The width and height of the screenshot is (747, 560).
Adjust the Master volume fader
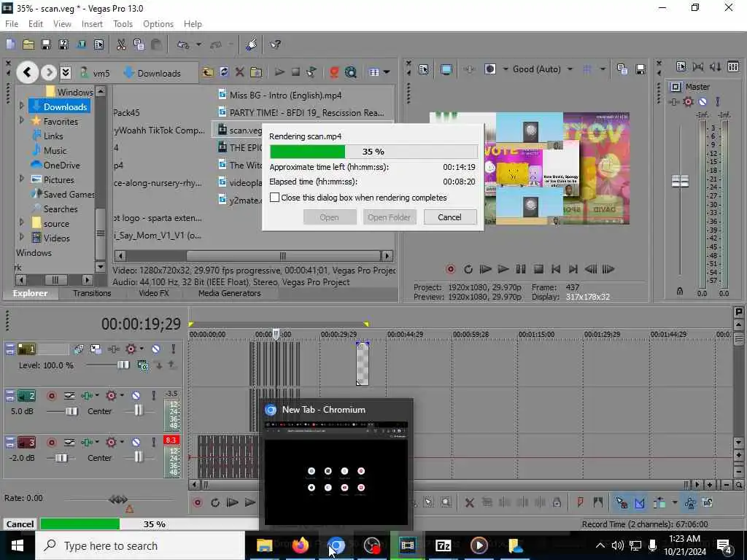point(680,181)
